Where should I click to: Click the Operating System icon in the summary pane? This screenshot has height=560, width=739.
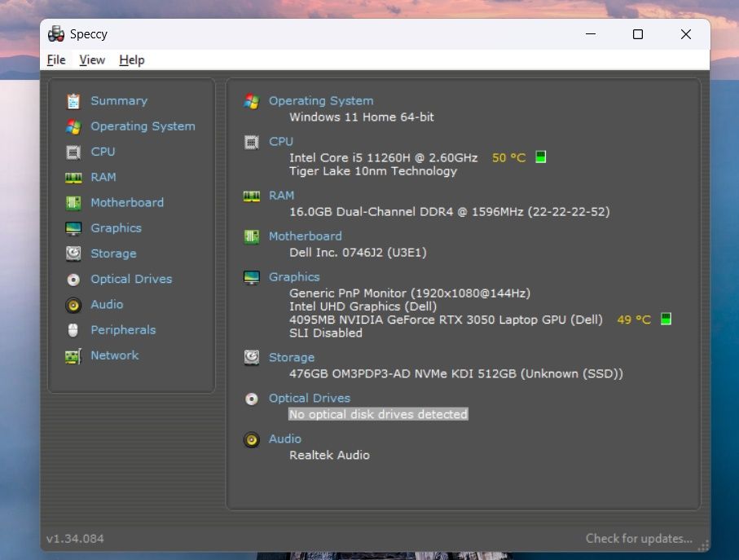pos(251,101)
